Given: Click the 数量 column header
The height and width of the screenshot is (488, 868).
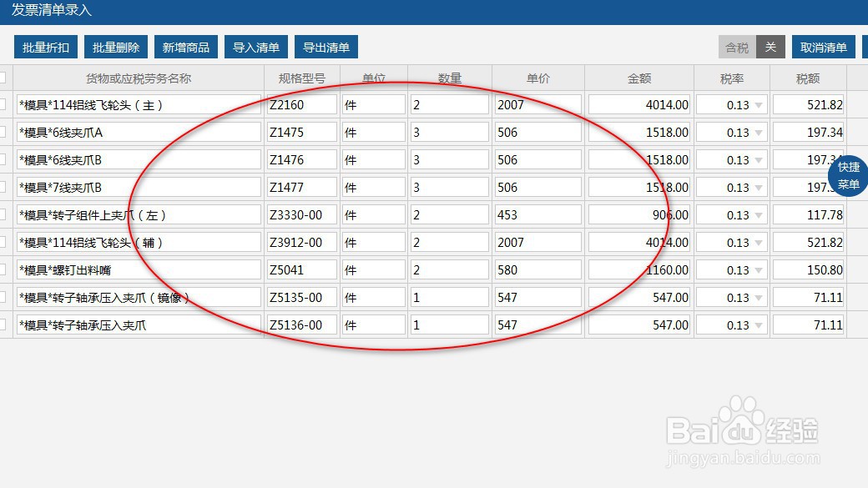Looking at the screenshot, I should tap(450, 78).
